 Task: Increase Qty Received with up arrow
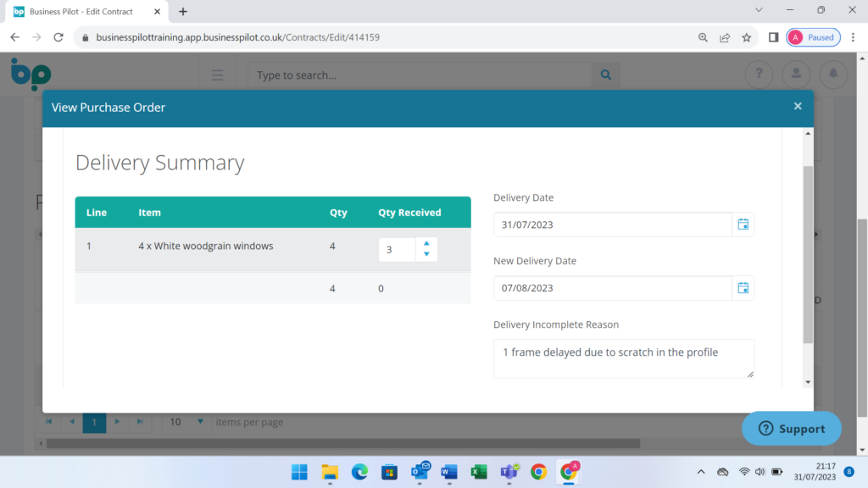(x=426, y=244)
